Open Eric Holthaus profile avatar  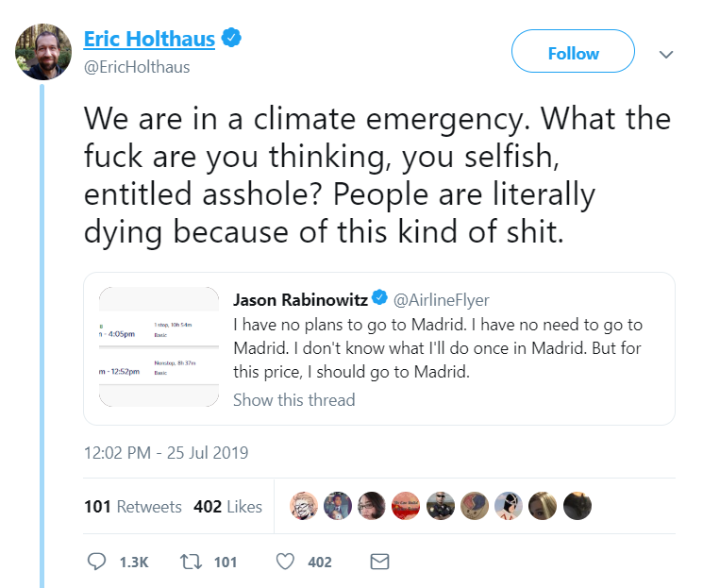coord(43,52)
